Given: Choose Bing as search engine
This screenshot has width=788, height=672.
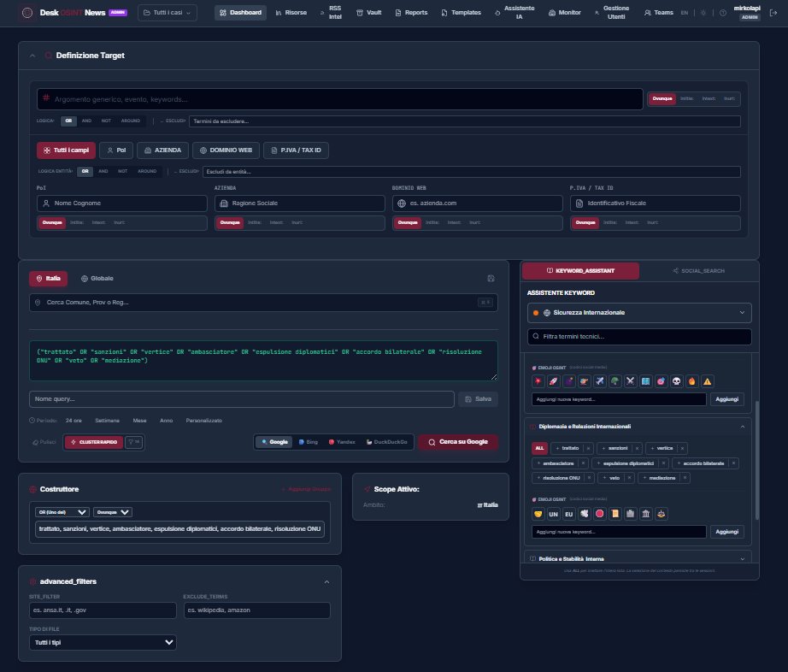Looking at the screenshot, I should click(308, 442).
